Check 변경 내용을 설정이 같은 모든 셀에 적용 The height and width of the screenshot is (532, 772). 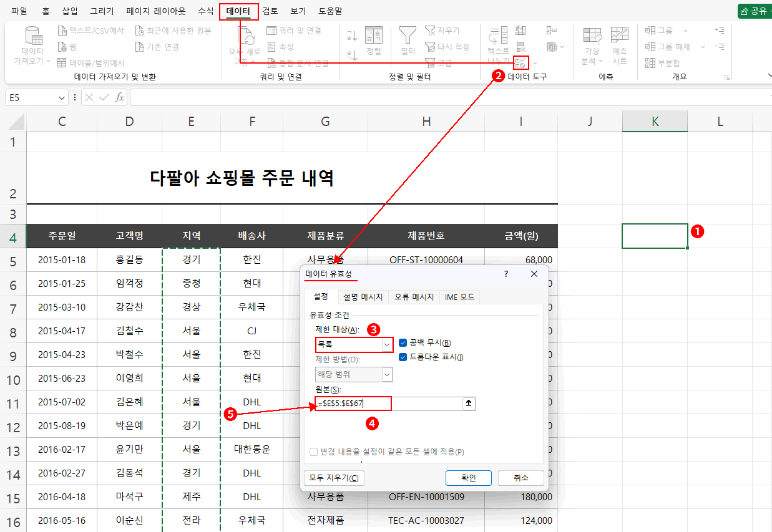tap(313, 452)
